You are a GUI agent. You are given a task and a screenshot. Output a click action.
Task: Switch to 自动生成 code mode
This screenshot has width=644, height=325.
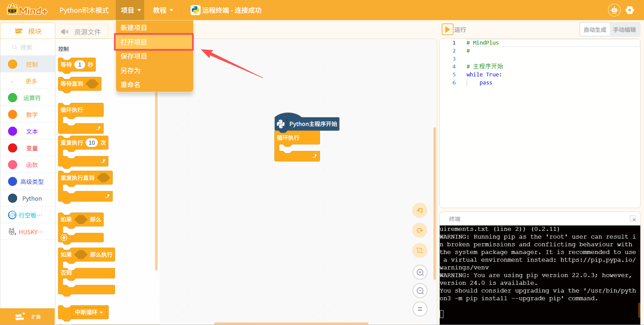[595, 30]
